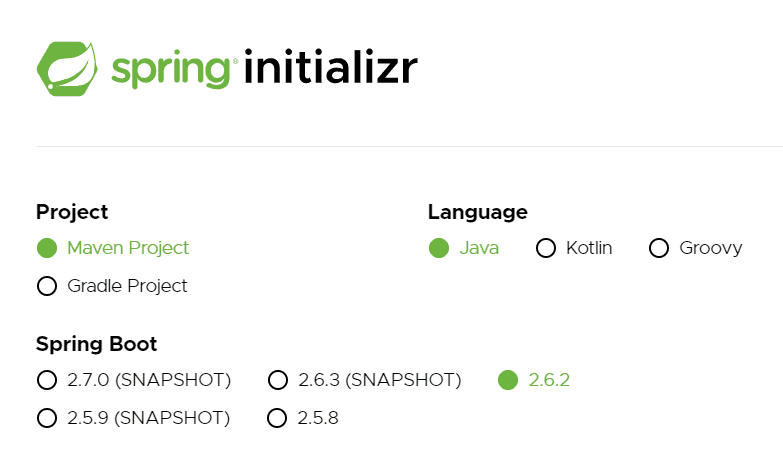
Task: Select Spring Boot version 2.5.8
Action: click(303, 418)
